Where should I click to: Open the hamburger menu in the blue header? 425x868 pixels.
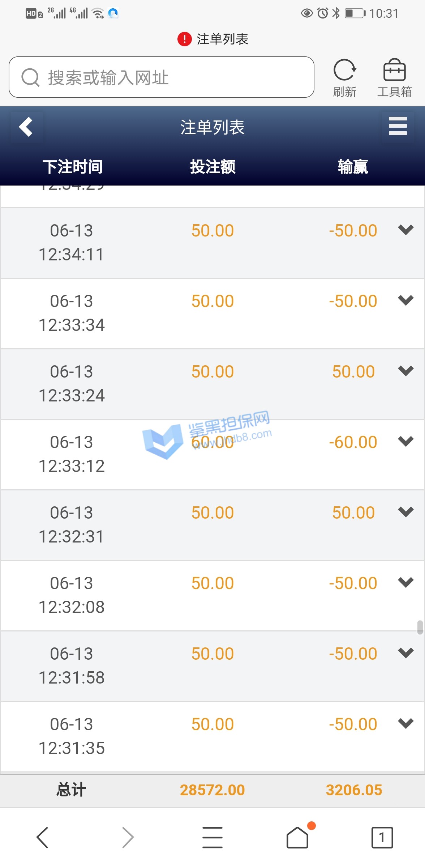tap(398, 126)
